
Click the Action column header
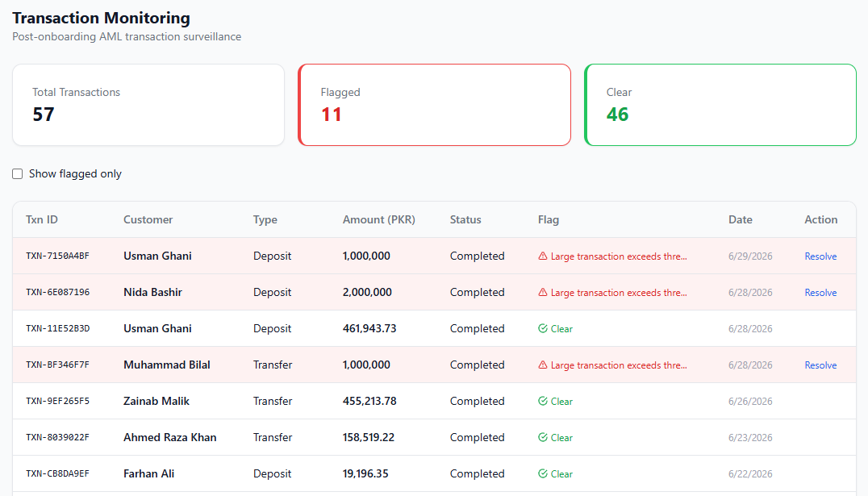821,219
